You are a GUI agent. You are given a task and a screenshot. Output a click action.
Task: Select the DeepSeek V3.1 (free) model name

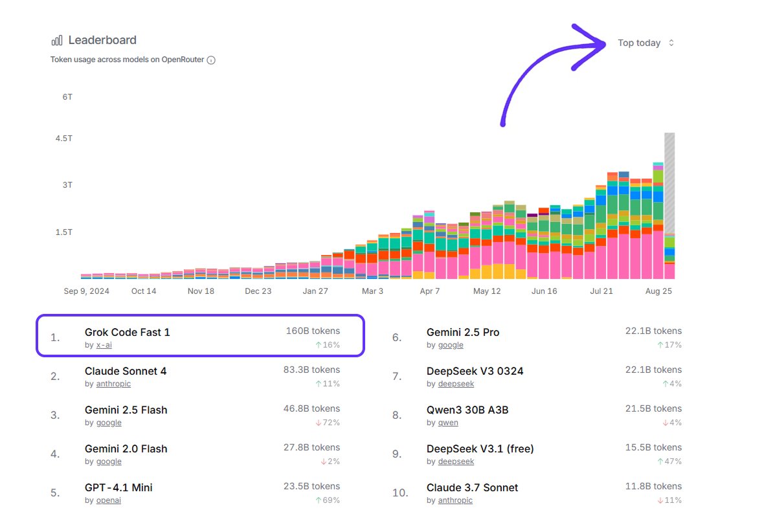tap(480, 449)
